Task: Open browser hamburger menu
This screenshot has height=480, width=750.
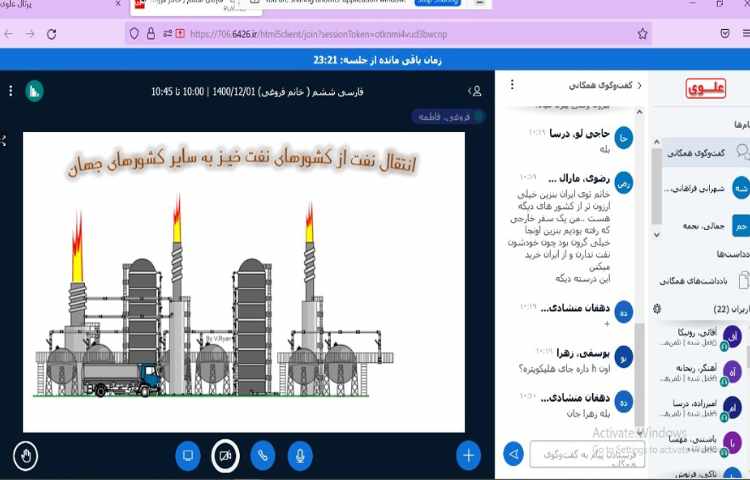Action: [x=746, y=33]
